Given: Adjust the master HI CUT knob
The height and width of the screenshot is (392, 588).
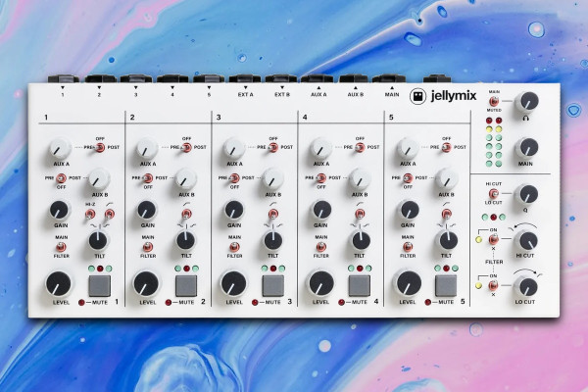Looking at the screenshot, I should point(527,241).
